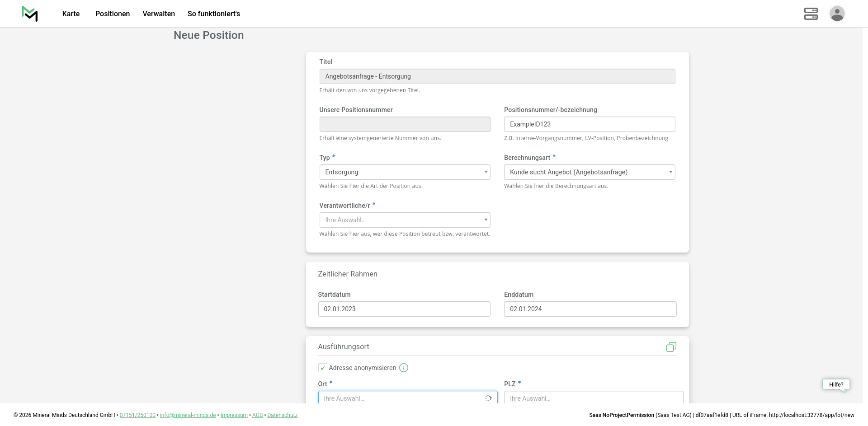Expand the Typ dropdown showing Entsorgung

[x=405, y=172]
